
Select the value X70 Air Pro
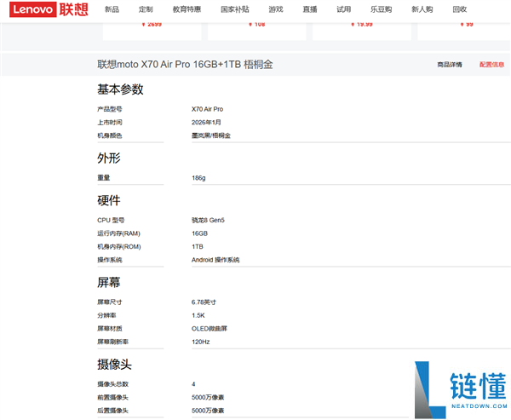pyautogui.click(x=207, y=109)
